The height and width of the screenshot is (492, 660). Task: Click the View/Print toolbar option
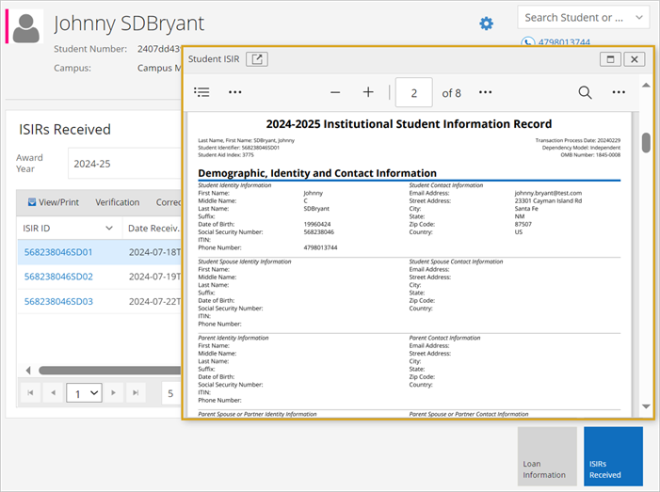tap(52, 202)
